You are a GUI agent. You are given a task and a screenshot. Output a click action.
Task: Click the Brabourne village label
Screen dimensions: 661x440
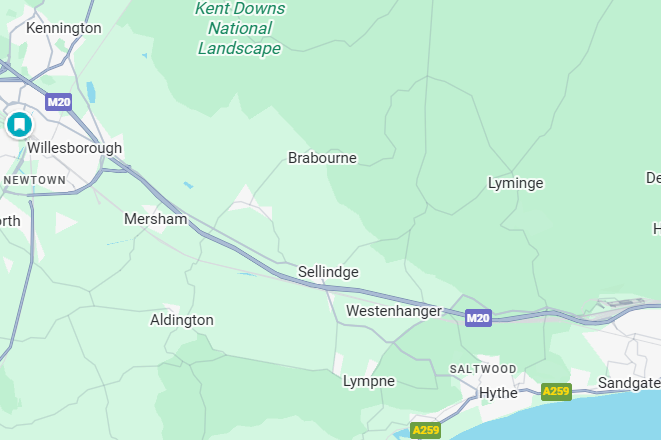pyautogui.click(x=322, y=158)
